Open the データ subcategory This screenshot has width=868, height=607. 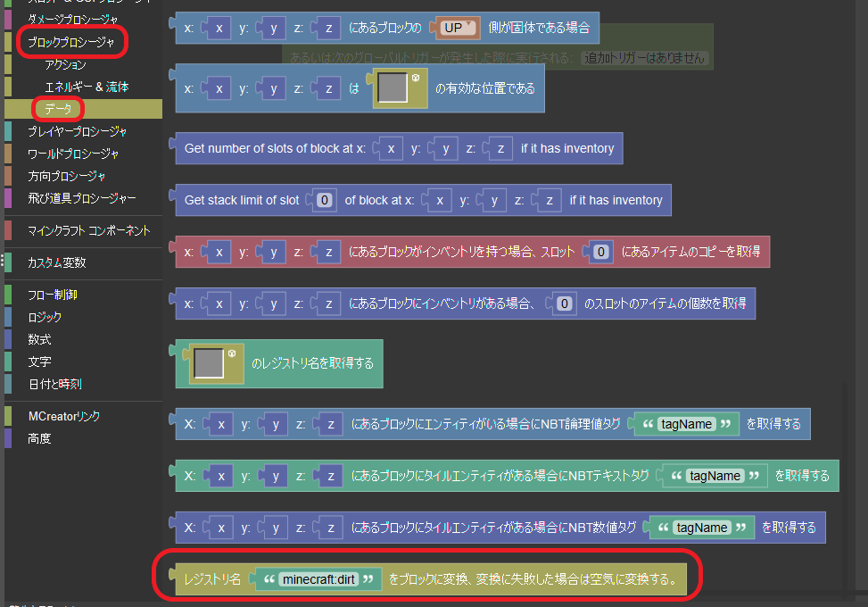pyautogui.click(x=58, y=109)
